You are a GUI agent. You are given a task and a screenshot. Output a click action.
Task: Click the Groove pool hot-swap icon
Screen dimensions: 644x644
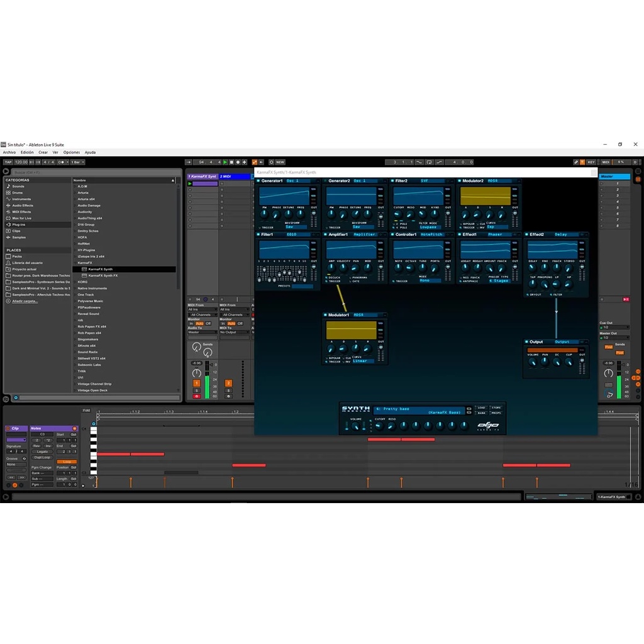click(x=25, y=458)
